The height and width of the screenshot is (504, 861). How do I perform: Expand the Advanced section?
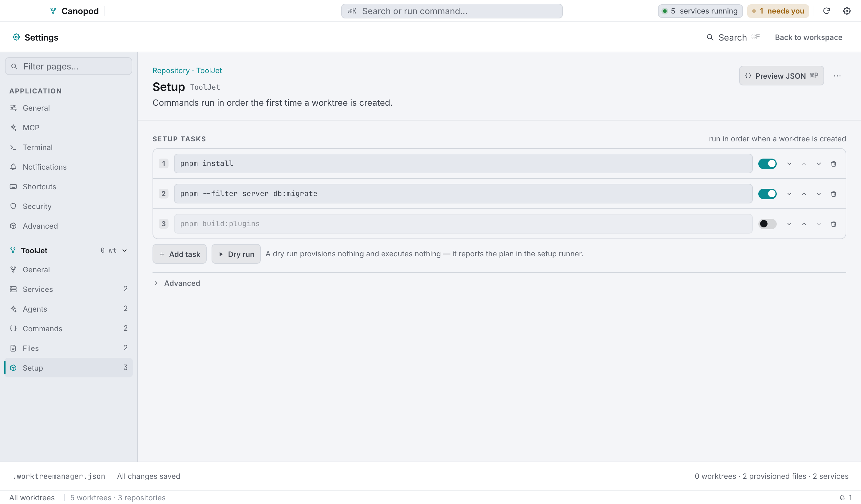coord(177,283)
